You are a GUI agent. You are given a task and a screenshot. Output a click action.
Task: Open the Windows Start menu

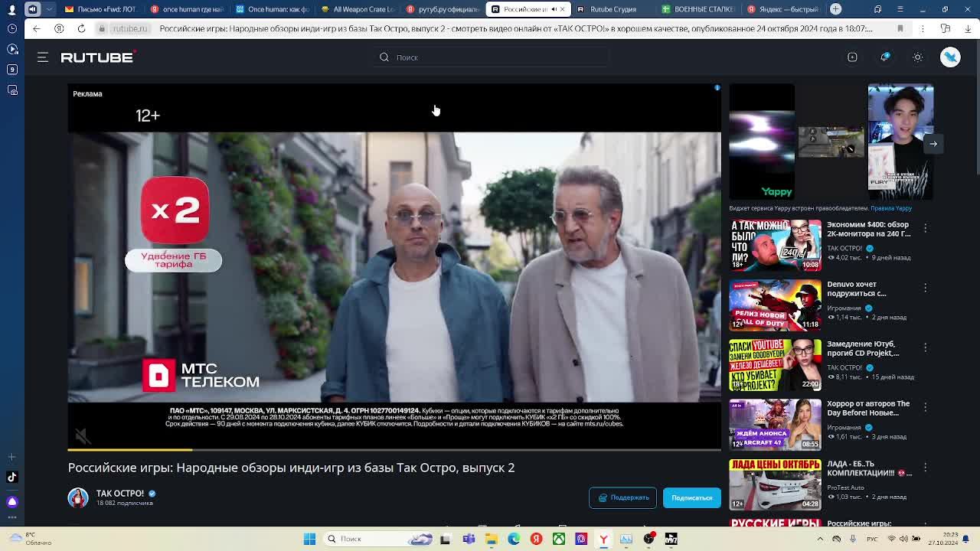coord(309,539)
